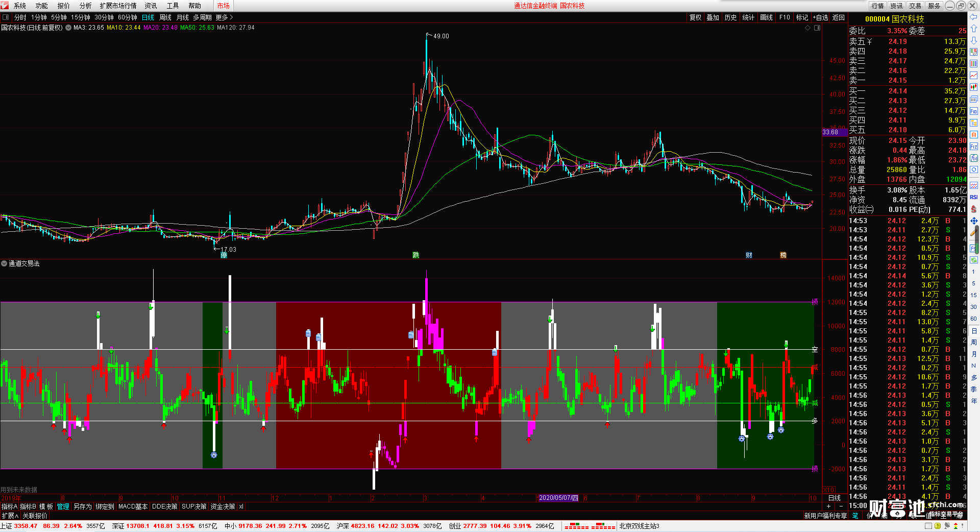Click the down arrow icon in the right sidebar
This screenshot has width=980, height=532.
pyautogui.click(x=974, y=40)
